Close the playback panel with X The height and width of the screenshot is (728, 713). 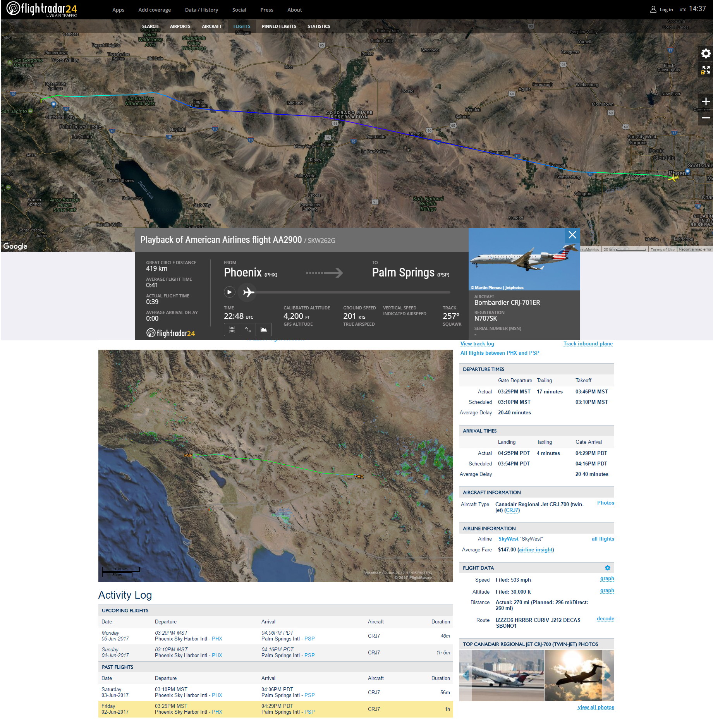click(572, 235)
